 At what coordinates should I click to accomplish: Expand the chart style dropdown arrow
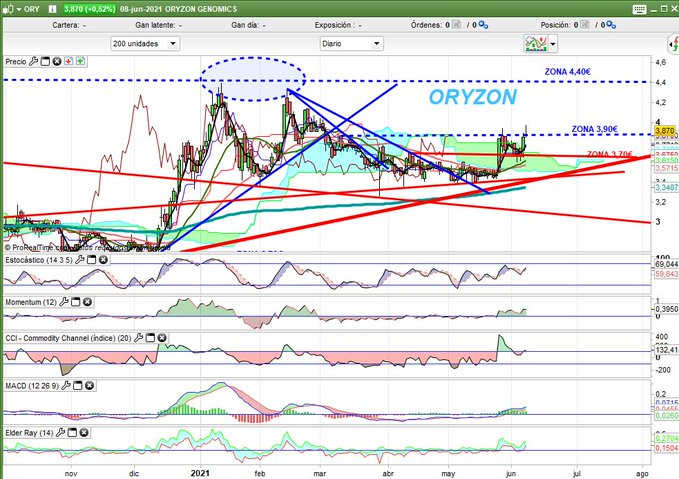[x=553, y=44]
